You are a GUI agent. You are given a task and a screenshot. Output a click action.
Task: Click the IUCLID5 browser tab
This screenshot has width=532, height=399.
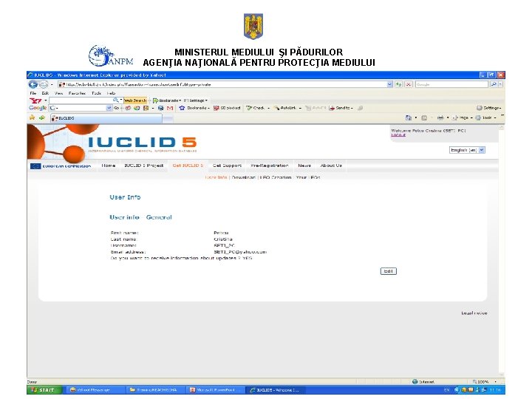click(x=106, y=118)
